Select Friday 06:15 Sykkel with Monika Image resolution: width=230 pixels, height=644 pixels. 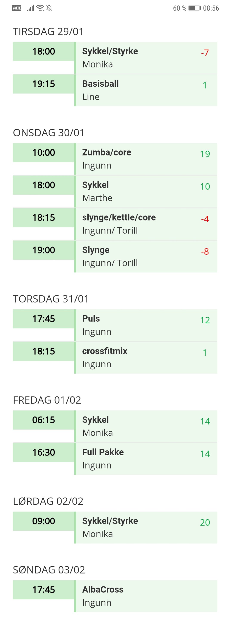[140, 426]
